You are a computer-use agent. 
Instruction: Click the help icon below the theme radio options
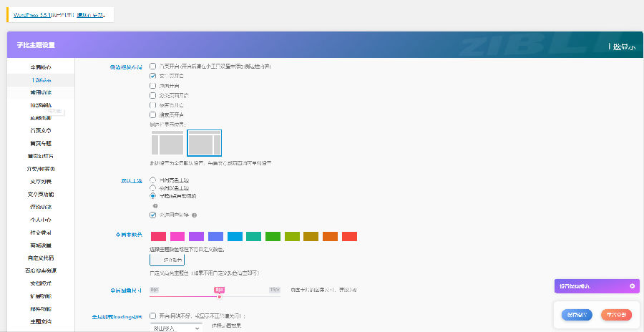[155, 205]
